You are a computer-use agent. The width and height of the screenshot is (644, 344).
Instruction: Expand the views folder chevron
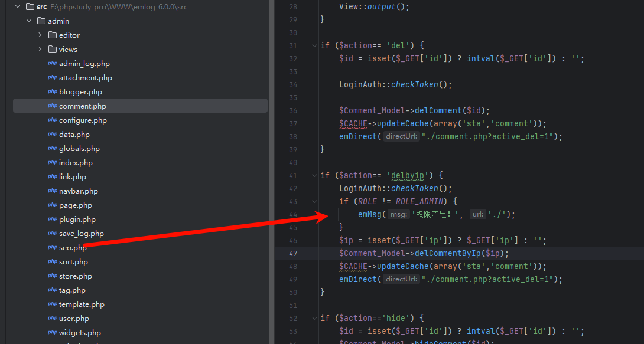tap(40, 50)
